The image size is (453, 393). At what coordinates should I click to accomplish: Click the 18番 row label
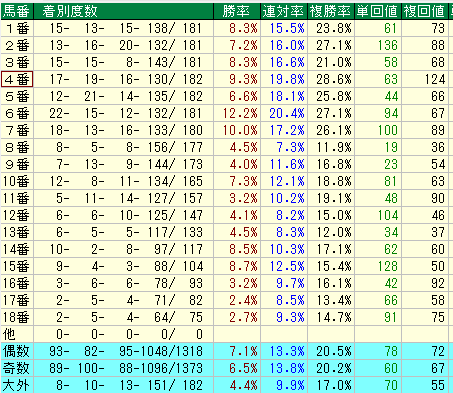tap(17, 318)
